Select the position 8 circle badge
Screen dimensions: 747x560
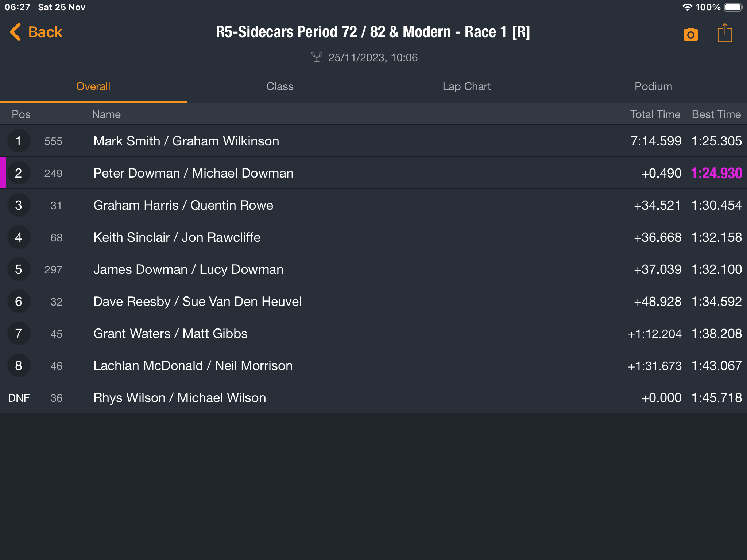click(x=19, y=366)
